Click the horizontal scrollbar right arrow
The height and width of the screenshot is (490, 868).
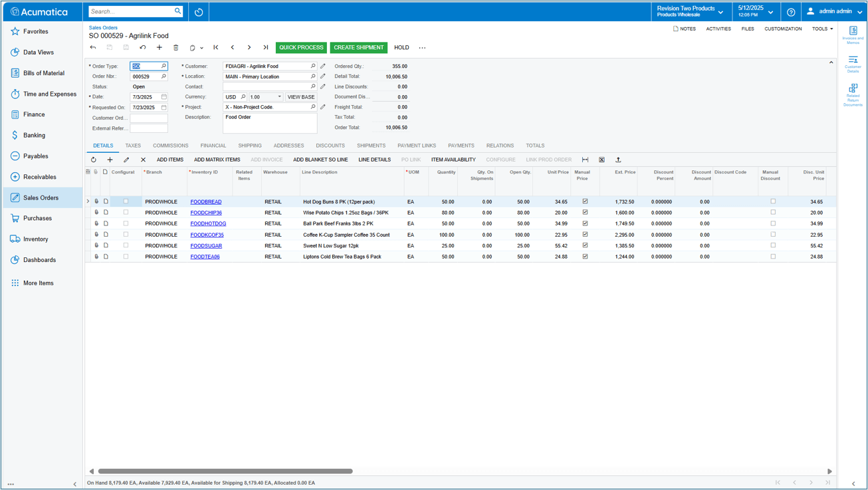point(829,471)
